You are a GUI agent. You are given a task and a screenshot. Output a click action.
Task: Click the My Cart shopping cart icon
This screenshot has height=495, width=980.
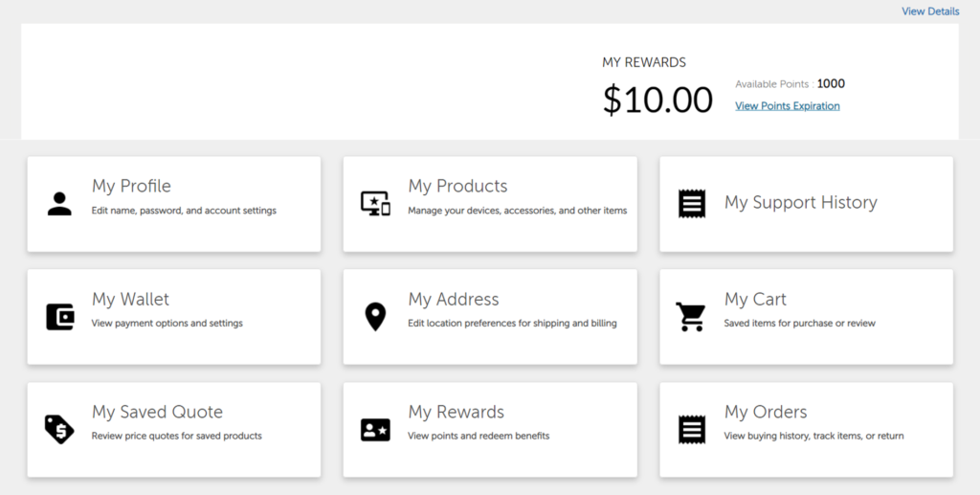pos(691,317)
